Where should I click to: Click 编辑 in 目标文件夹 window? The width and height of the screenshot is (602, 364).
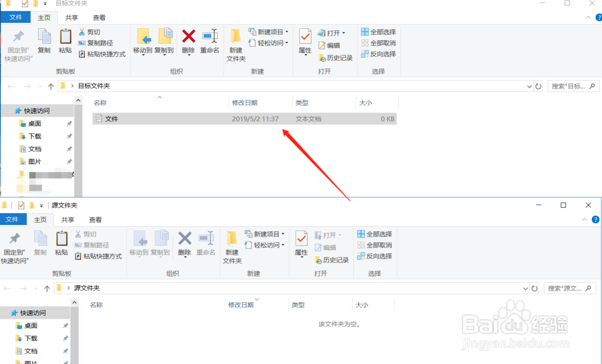coord(329,45)
